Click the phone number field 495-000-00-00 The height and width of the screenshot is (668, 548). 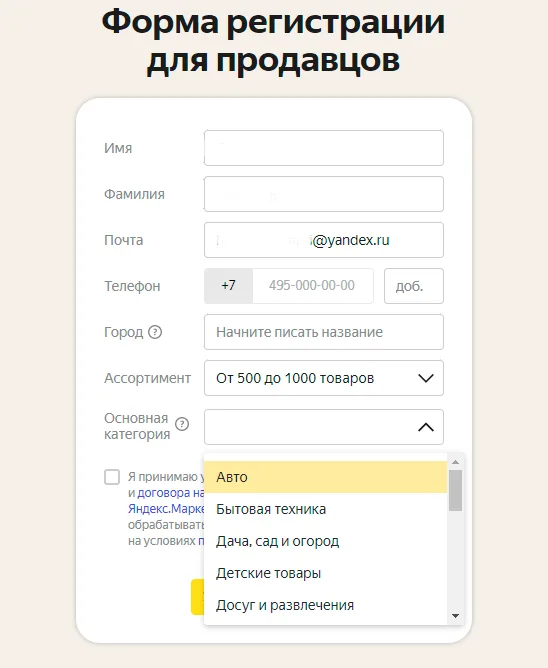[313, 286]
